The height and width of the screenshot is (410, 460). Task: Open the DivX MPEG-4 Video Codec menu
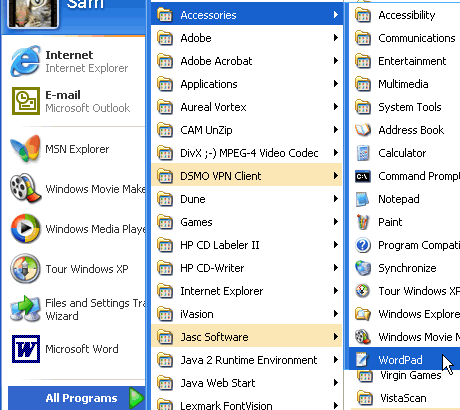coord(247,153)
